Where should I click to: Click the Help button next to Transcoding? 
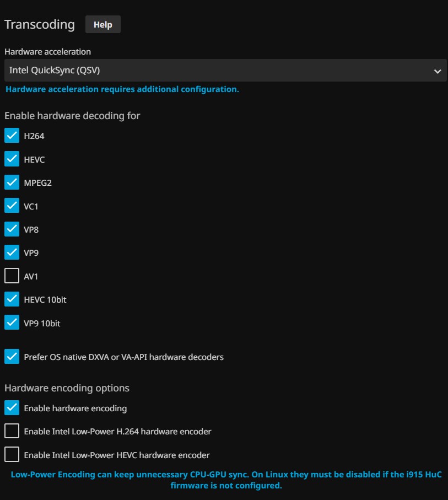pos(102,25)
